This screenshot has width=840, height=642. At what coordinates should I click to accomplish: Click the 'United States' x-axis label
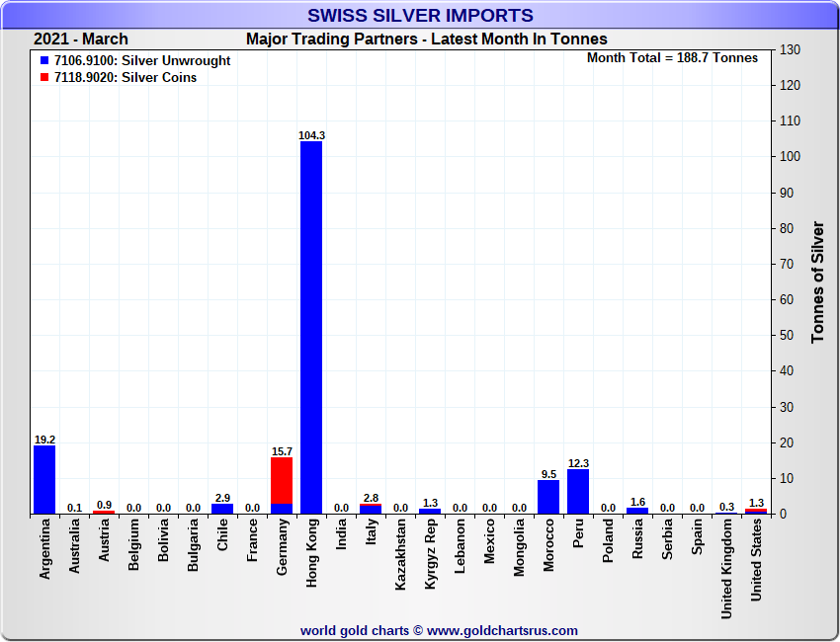pos(757,560)
